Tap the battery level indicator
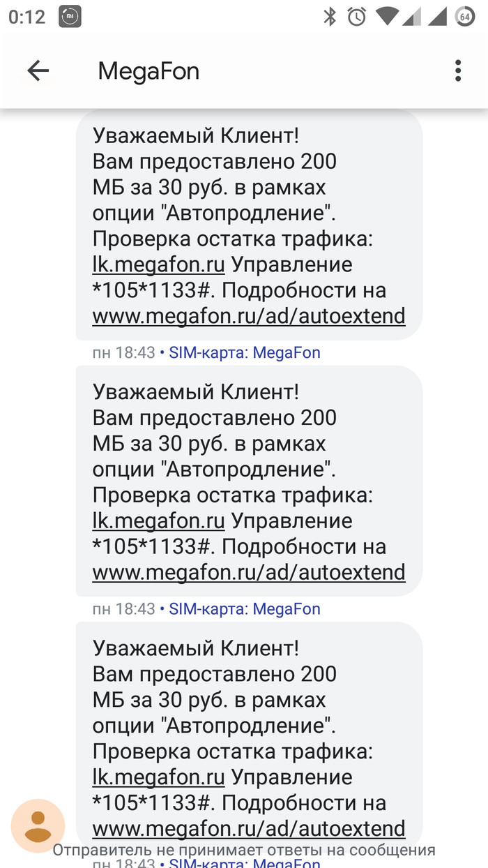This screenshot has width=488, height=868. tap(465, 17)
